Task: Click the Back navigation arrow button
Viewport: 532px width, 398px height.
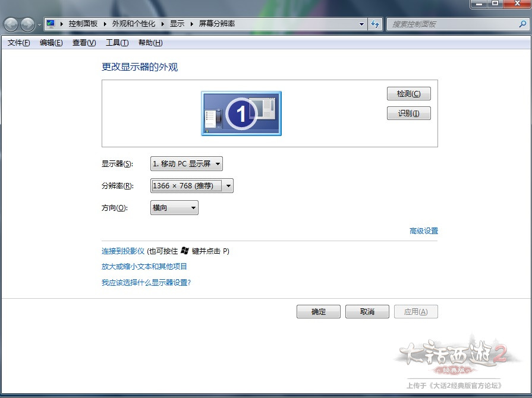Action: pyautogui.click(x=11, y=24)
